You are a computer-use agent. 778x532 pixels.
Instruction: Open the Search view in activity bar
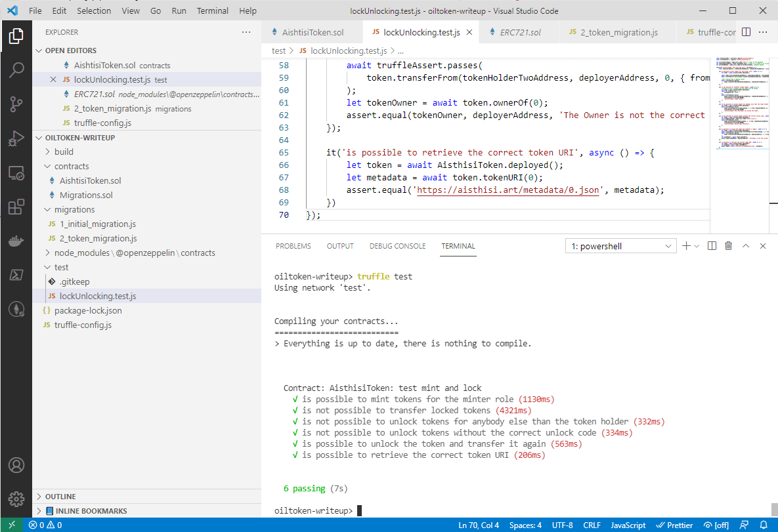(16, 70)
